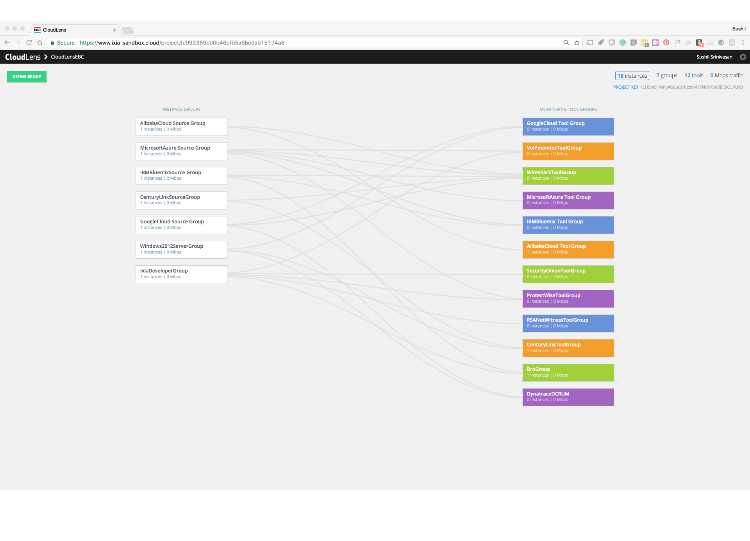Click the purple square extension icon
Viewport: 750px width, 541px height.
pyautogui.click(x=655, y=43)
